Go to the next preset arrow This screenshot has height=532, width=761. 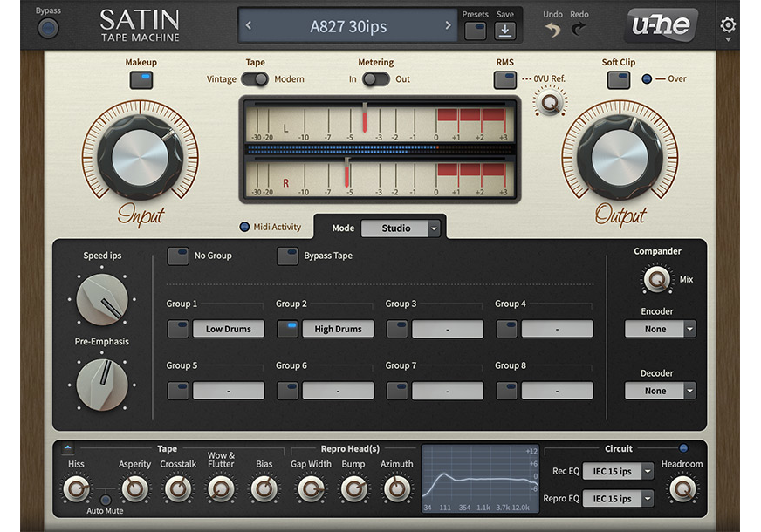point(448,25)
